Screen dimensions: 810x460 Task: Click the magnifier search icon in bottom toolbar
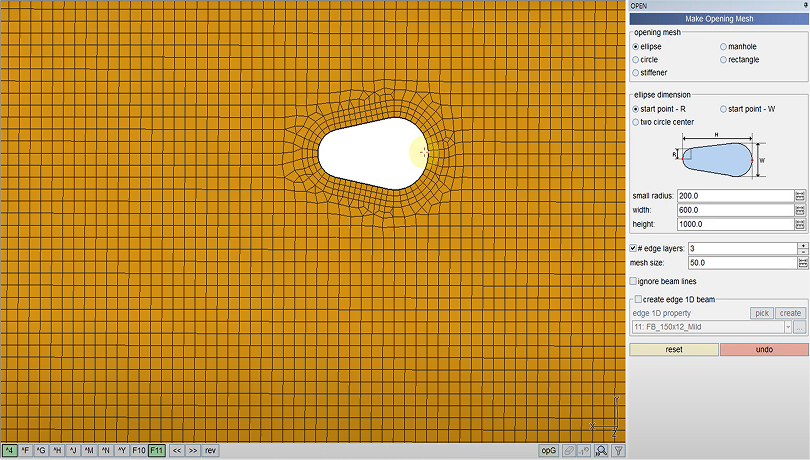pyautogui.click(x=601, y=451)
